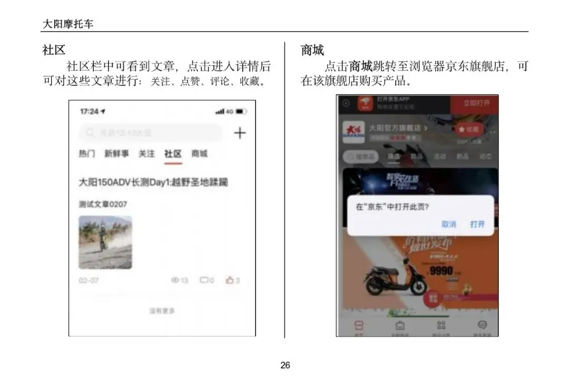Tap the customer service chat icon in the bottom bar

482,325
